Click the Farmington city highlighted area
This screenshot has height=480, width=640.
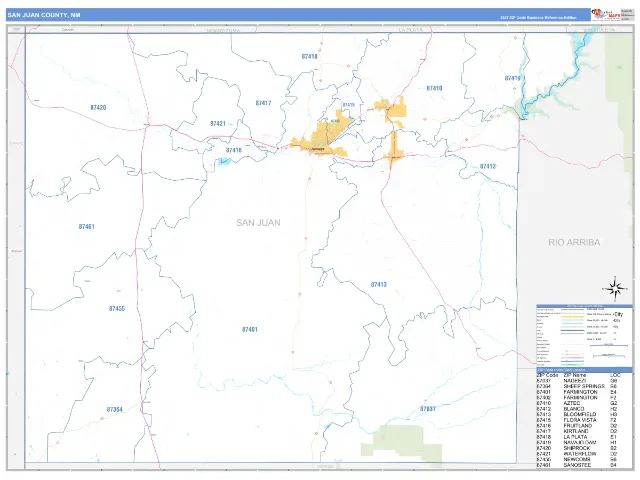[x=327, y=135]
